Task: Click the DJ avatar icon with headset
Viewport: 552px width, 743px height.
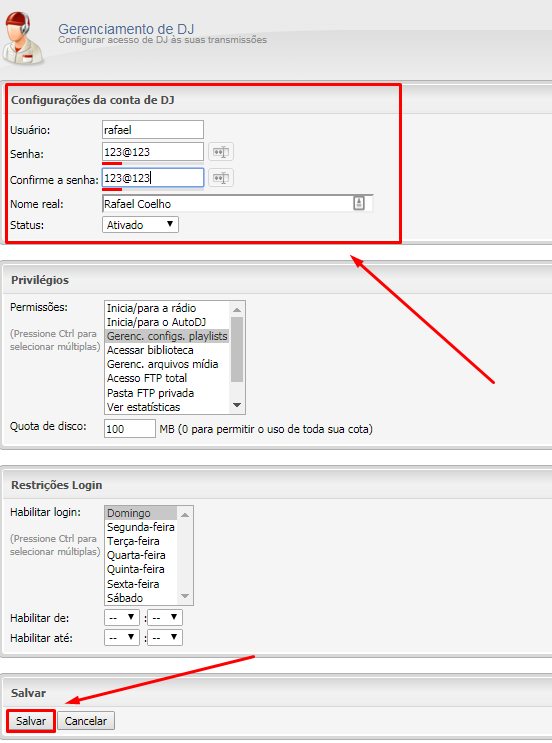Action: (x=22, y=40)
